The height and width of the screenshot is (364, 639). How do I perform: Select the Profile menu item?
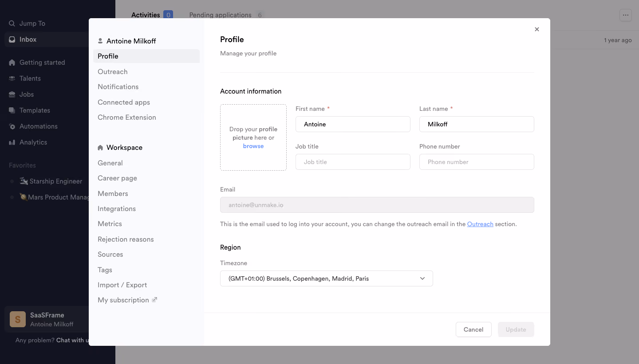click(146, 56)
